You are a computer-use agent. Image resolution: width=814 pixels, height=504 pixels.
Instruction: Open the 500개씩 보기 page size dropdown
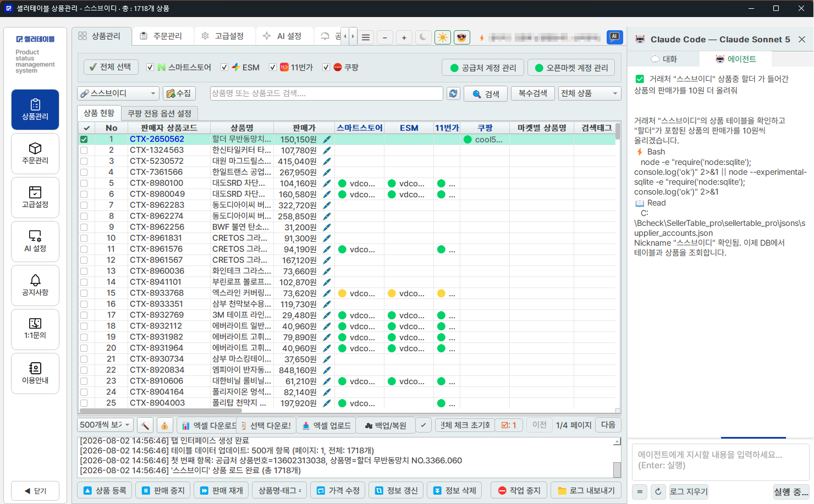coord(105,425)
